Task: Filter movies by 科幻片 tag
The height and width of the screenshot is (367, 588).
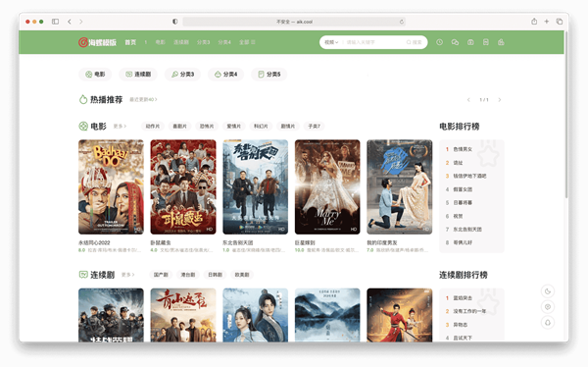Action: [261, 127]
